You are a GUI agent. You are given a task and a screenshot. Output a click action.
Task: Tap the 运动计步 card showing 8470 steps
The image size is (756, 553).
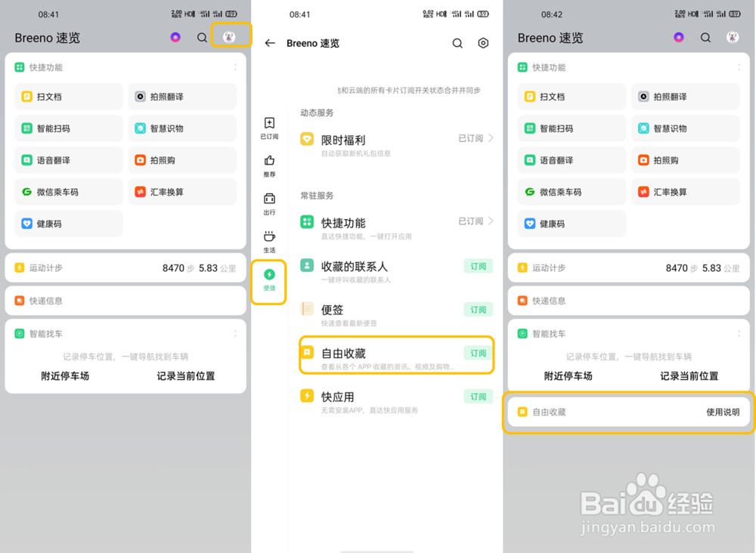(125, 267)
